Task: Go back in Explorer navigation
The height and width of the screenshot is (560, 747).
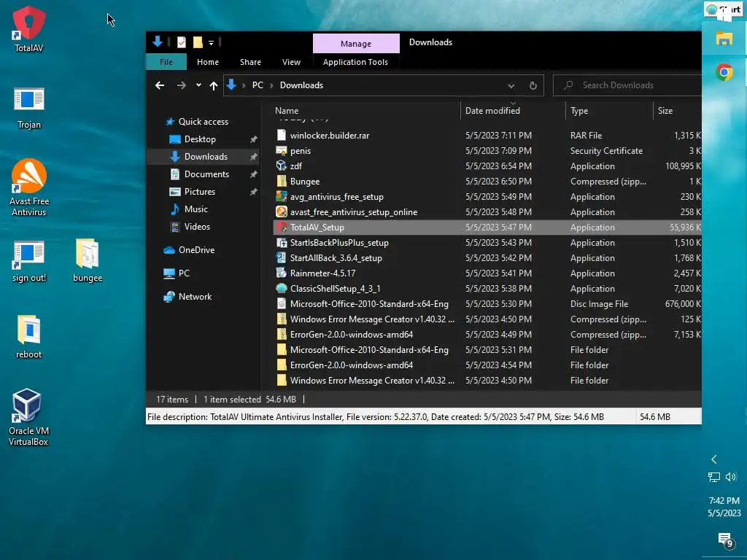Action: coord(160,85)
